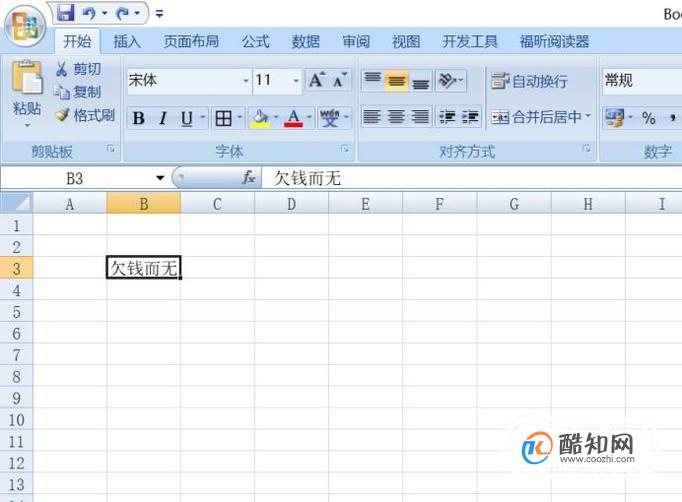Show phonetic guide wén icon
This screenshot has width=682, height=502.
coord(330,118)
